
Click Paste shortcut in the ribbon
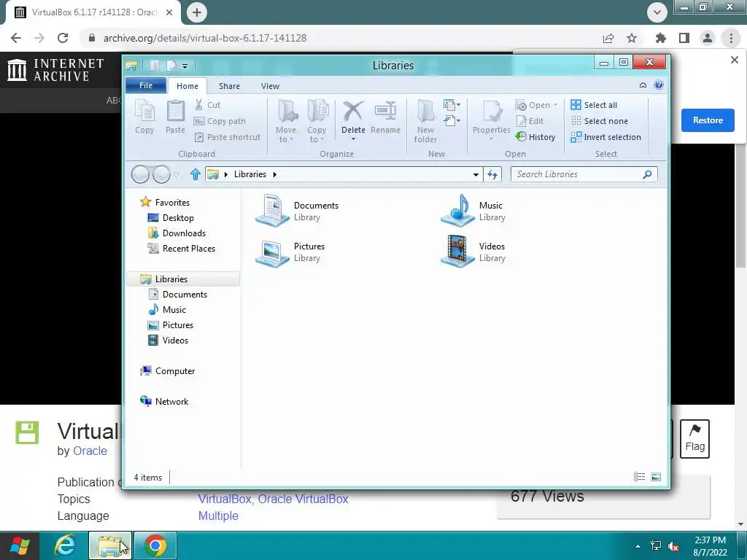[228, 137]
